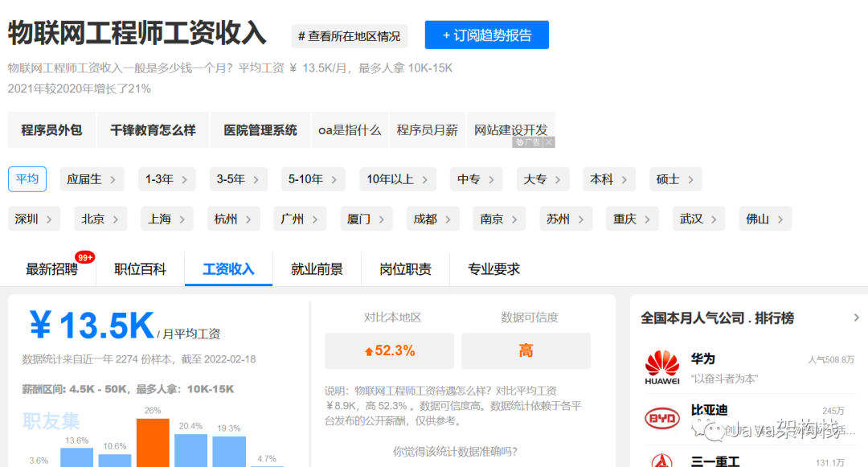Click the 你觉得该统计数据准确吗 text
Viewport: 868px width, 467px height.
pyautogui.click(x=455, y=452)
